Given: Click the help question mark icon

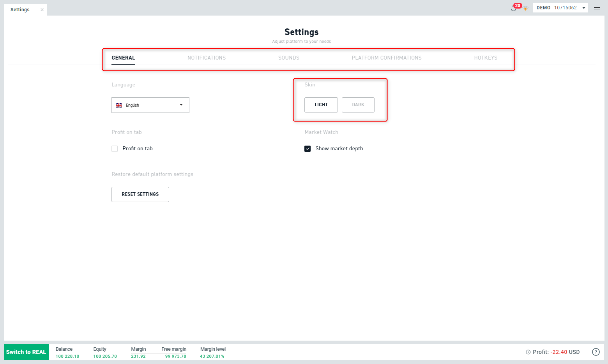Looking at the screenshot, I should coord(596,352).
